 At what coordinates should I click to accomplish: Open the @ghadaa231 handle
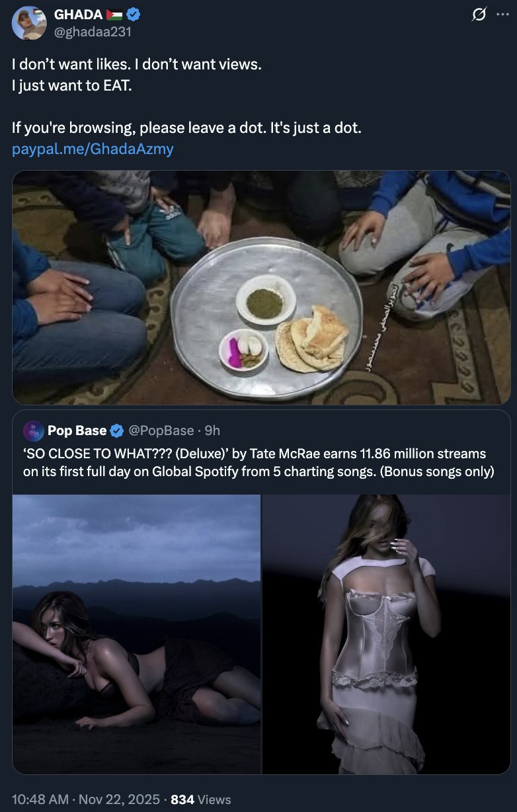pos(92,30)
